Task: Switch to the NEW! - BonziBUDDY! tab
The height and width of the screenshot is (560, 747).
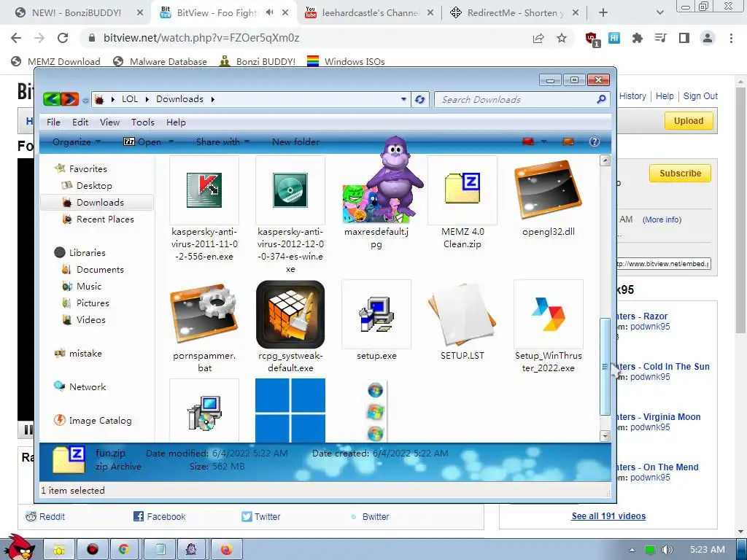Action: [76, 13]
